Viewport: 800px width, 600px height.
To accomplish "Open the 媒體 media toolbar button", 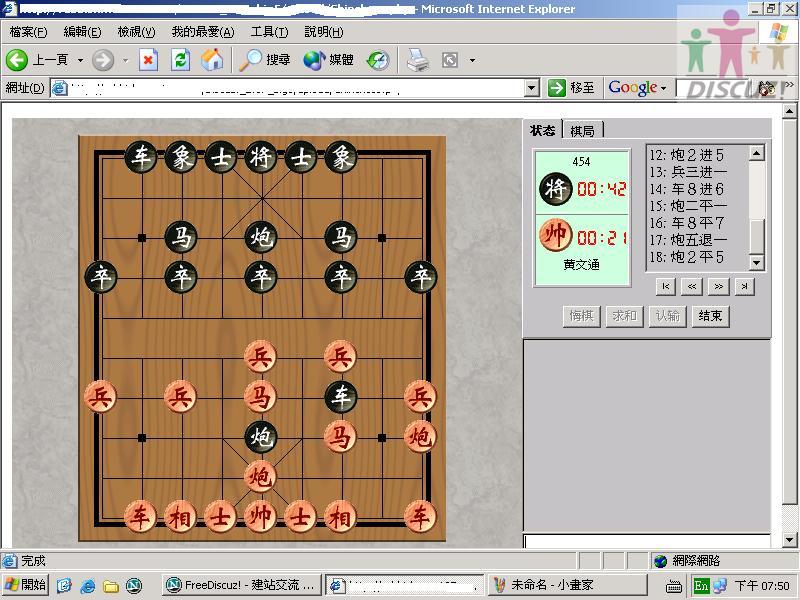I will (x=328, y=60).
